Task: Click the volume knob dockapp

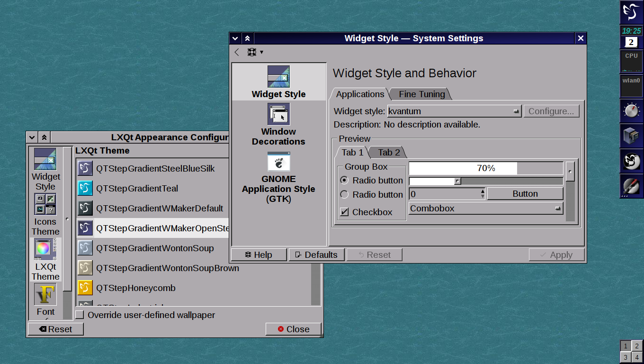Action: [632, 111]
